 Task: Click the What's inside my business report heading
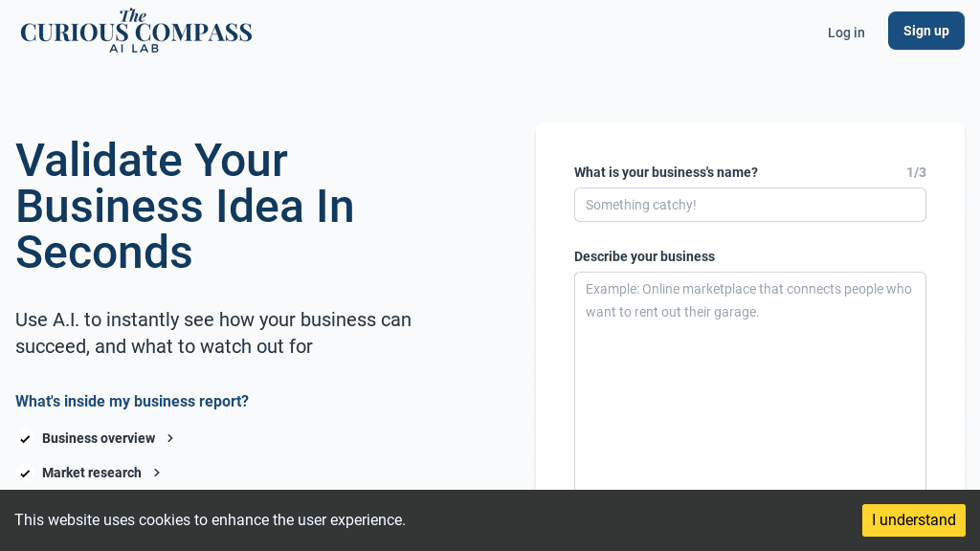pos(132,401)
